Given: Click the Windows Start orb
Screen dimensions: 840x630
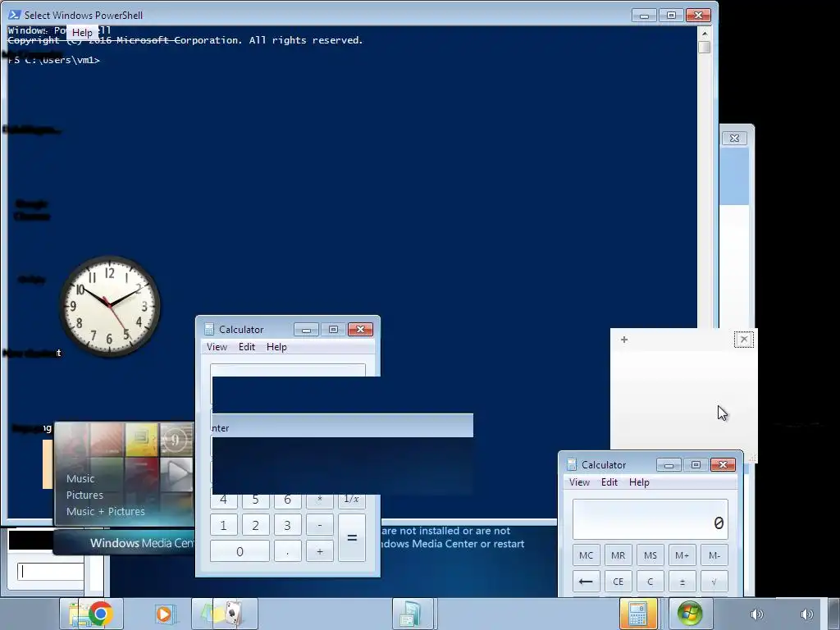Looking at the screenshot, I should [x=690, y=614].
